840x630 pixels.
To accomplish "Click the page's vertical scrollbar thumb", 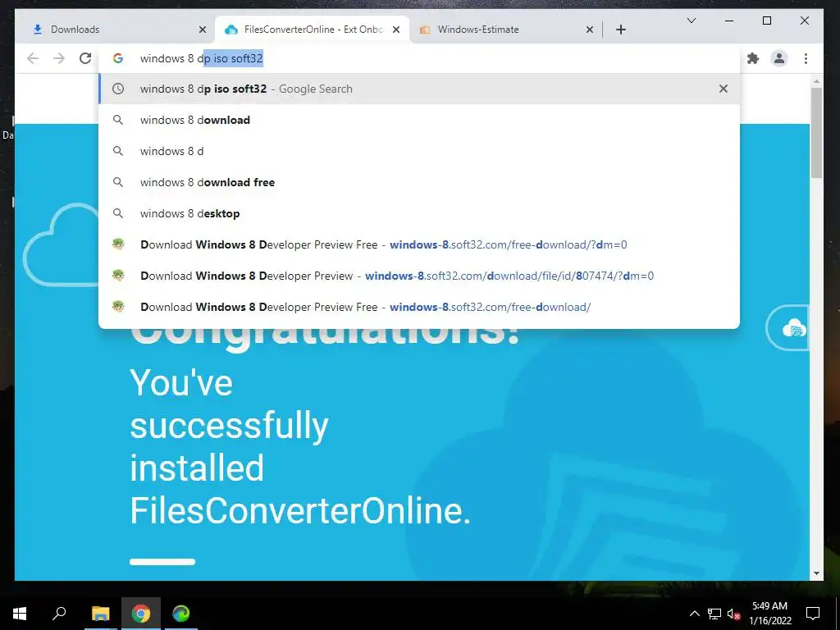I will (x=816, y=132).
